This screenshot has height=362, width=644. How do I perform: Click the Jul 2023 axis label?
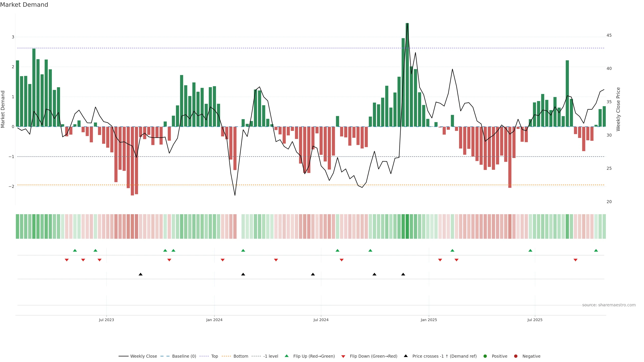click(106, 320)
